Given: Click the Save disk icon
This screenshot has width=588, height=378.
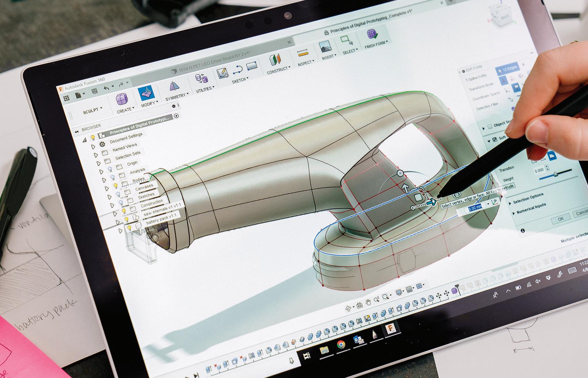Looking at the screenshot, I should 94,91.
